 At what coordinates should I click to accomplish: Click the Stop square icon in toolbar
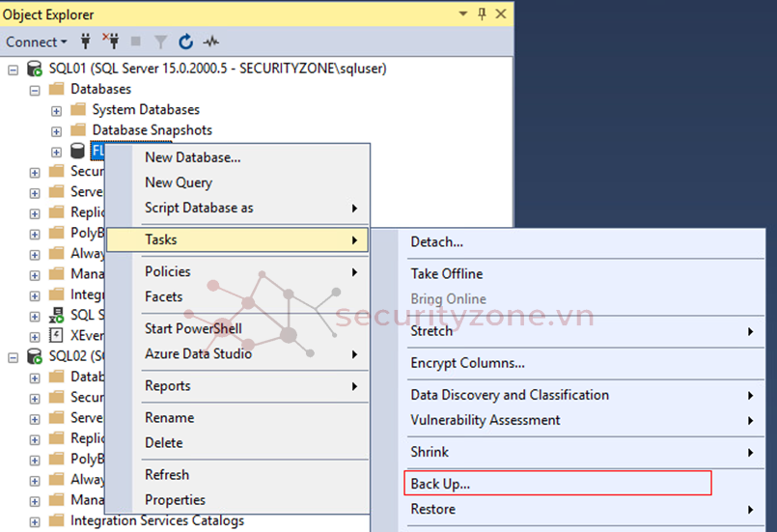click(x=135, y=42)
